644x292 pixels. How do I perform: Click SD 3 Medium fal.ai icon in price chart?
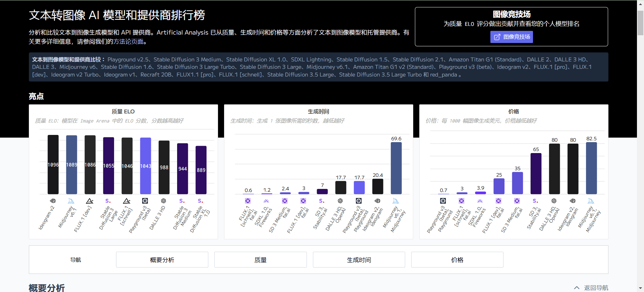pyautogui.click(x=517, y=201)
